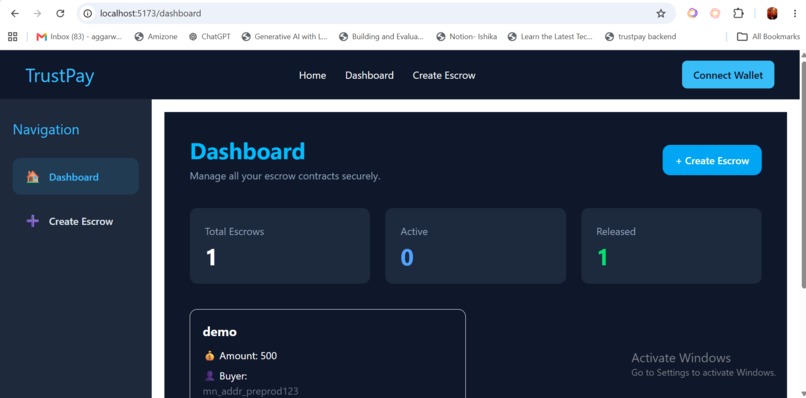Click the browser back arrow
Image resolution: width=806 pixels, height=398 pixels.
pyautogui.click(x=14, y=13)
